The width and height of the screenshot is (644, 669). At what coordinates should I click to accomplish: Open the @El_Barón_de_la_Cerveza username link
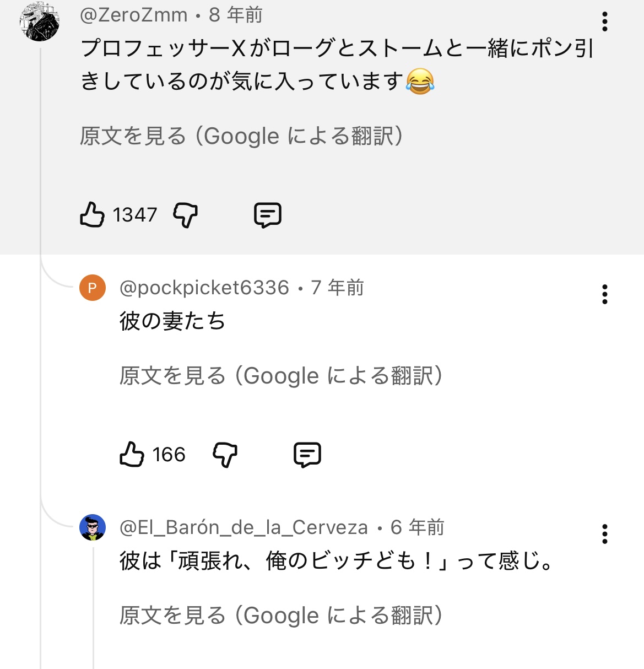243,527
